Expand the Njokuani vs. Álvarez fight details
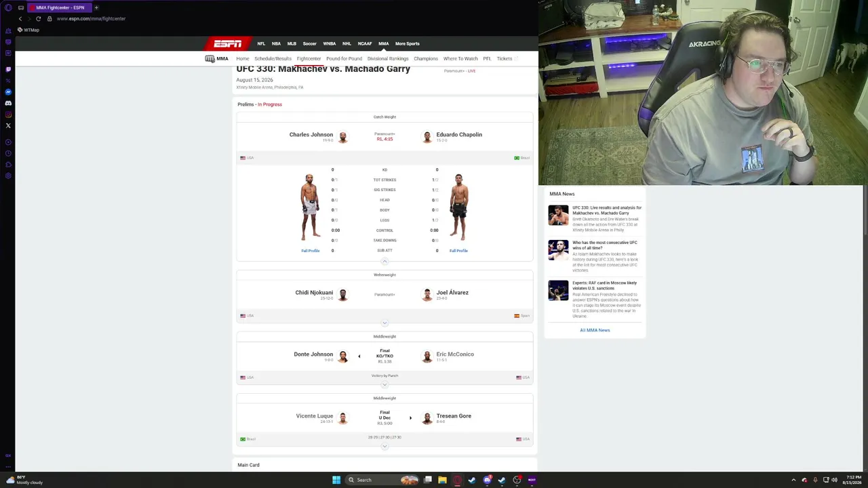Image resolution: width=868 pixels, height=488 pixels. (x=384, y=323)
